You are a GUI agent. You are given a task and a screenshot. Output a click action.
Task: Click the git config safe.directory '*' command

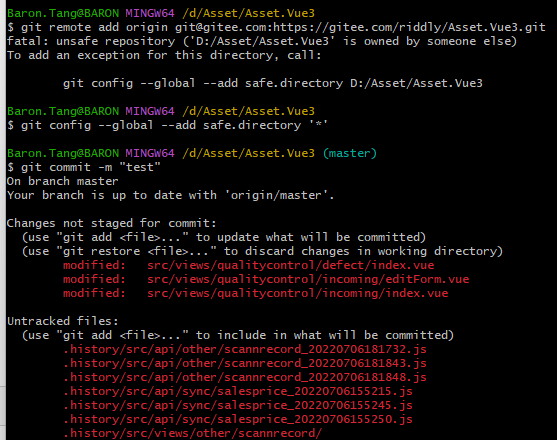pyautogui.click(x=167, y=125)
